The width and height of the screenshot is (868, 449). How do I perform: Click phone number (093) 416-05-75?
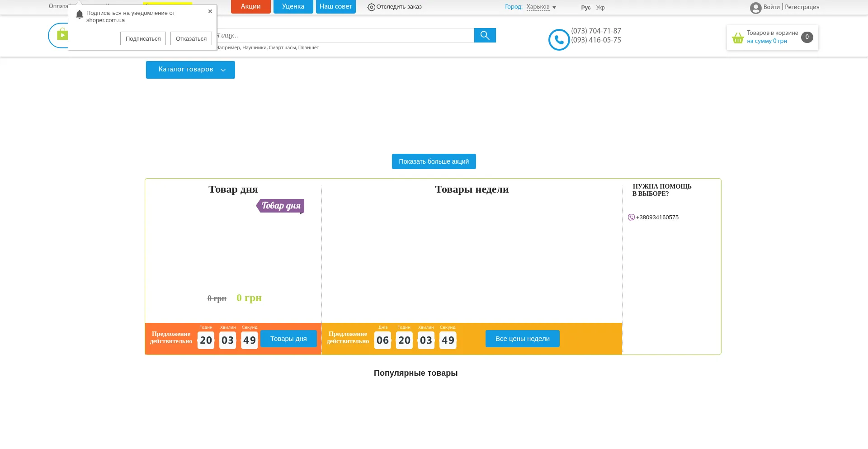click(x=596, y=40)
